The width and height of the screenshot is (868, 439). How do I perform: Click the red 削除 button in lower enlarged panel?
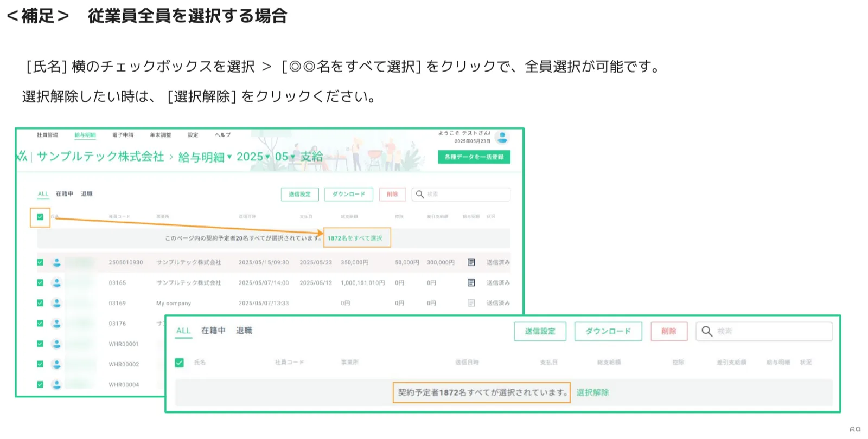(x=669, y=331)
